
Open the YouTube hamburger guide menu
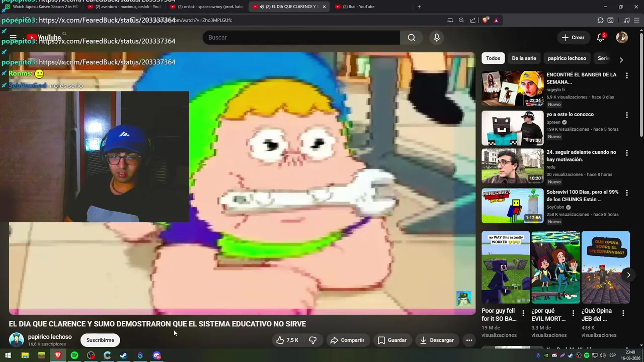(x=13, y=38)
